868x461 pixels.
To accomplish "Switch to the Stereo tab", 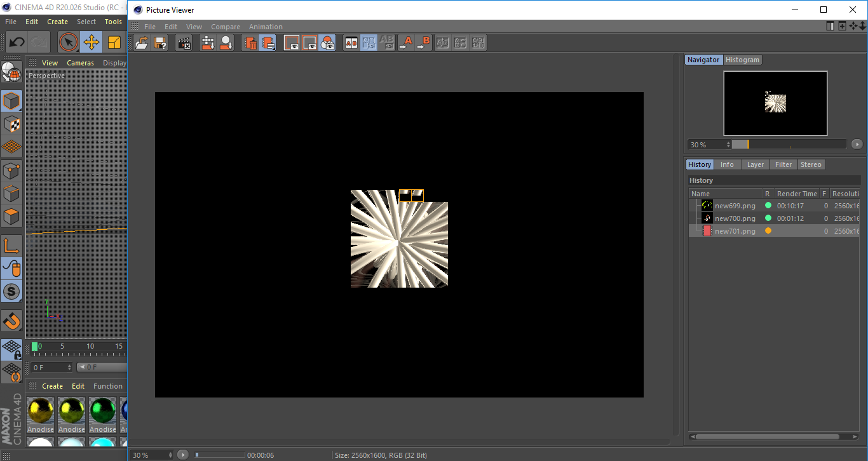I will click(811, 164).
